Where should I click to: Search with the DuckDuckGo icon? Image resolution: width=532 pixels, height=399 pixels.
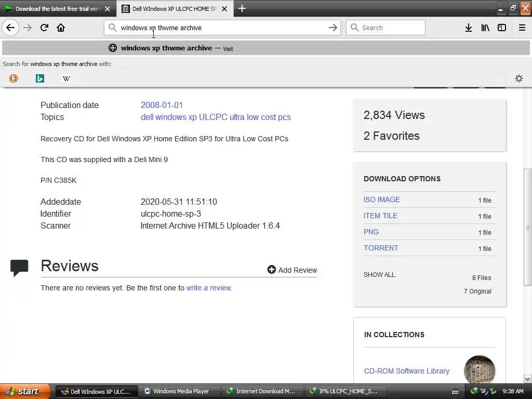click(13, 78)
